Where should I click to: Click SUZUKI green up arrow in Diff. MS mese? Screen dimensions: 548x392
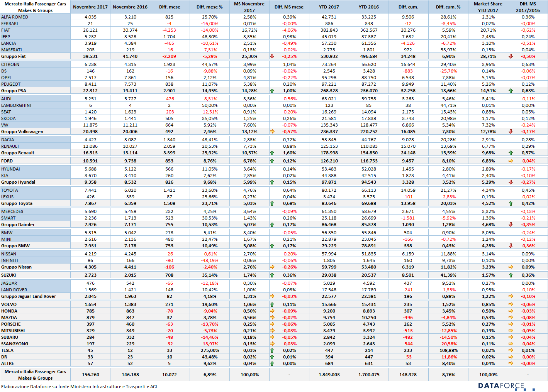click(x=272, y=275)
